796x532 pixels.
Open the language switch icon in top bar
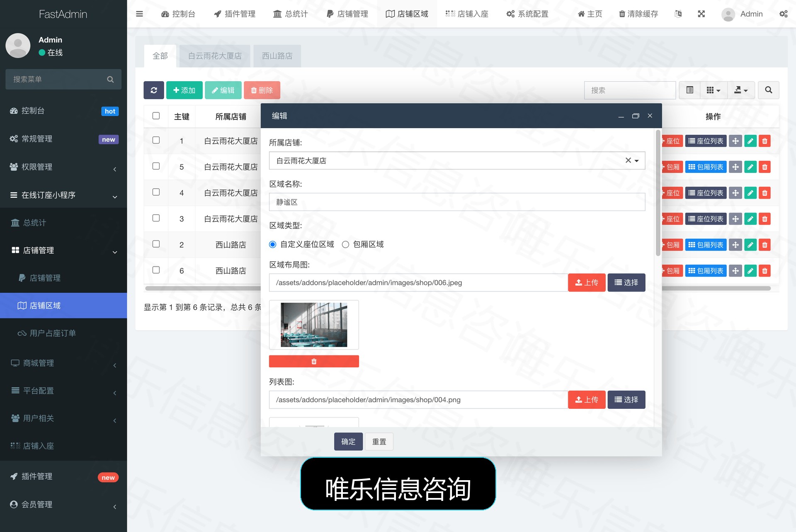tap(678, 14)
